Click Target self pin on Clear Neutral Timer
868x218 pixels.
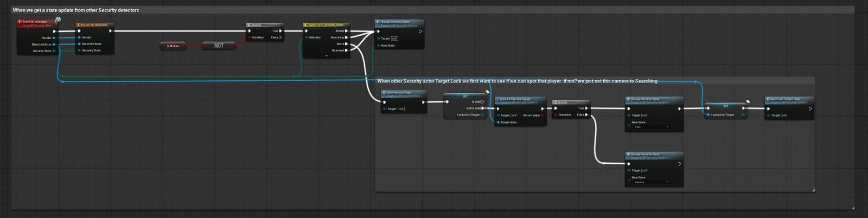coord(385,109)
